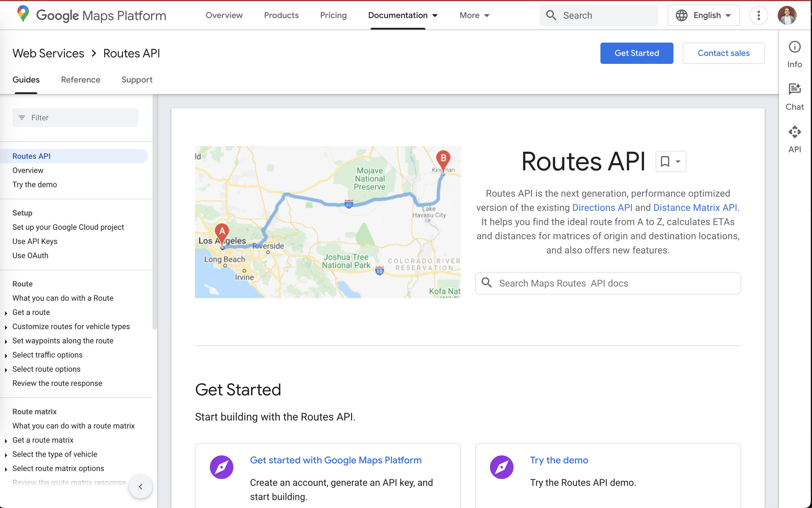Screen dimensions: 812x508
Task: Open the Products header menu
Action: point(281,15)
